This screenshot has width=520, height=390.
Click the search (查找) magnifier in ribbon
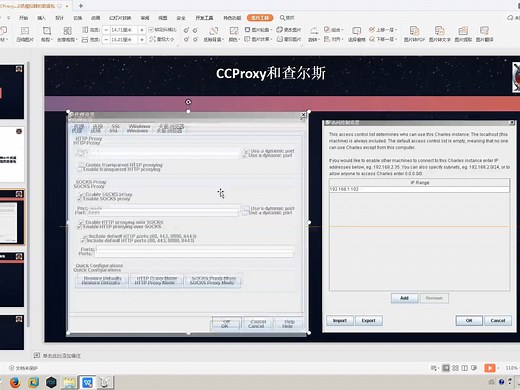pyautogui.click(x=283, y=18)
